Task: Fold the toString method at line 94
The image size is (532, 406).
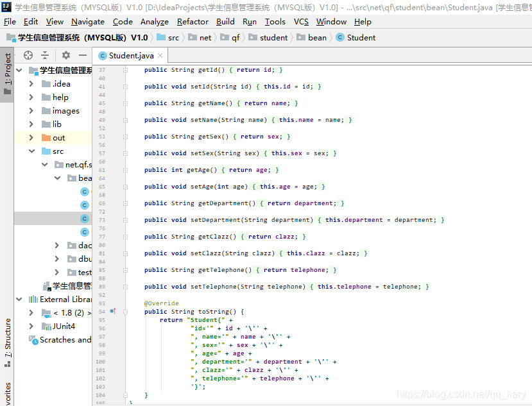Action: [126, 312]
